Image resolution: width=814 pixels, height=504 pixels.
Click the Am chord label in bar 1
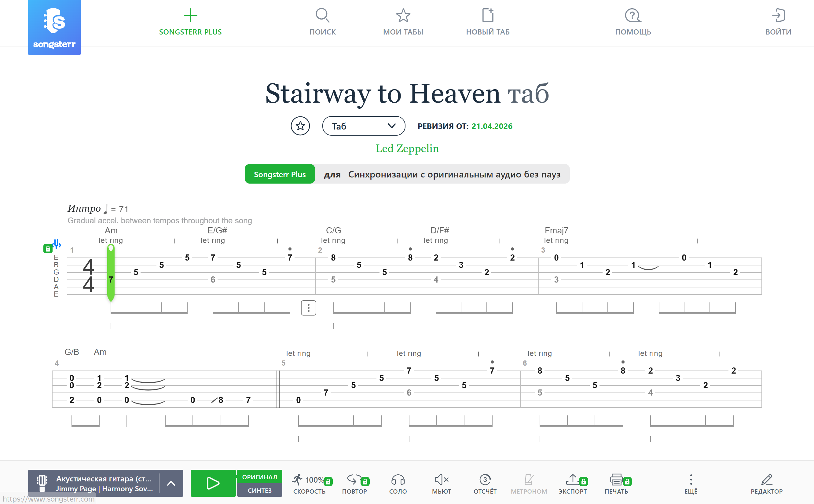[111, 230]
